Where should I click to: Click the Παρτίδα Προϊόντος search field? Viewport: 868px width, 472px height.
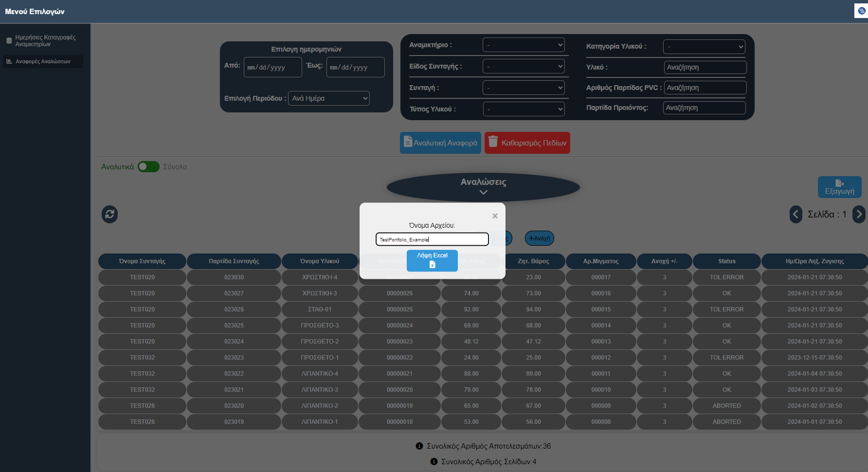(704, 108)
